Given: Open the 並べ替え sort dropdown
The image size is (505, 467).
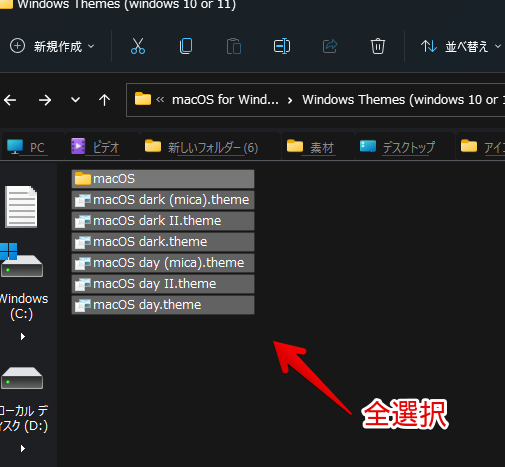Looking at the screenshot, I should click(461, 46).
